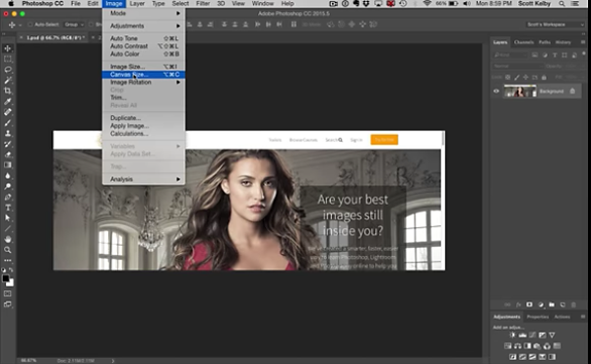Toggle lock position in Layers panel
This screenshot has width=591, height=364.
(526, 77)
